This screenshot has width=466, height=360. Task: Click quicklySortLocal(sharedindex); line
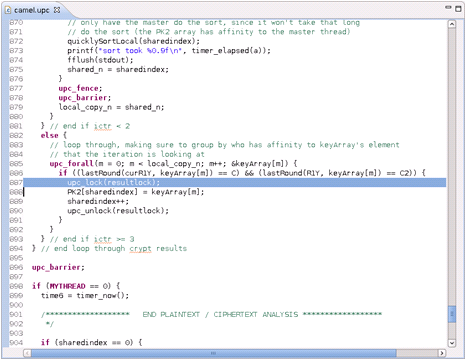coord(133,41)
